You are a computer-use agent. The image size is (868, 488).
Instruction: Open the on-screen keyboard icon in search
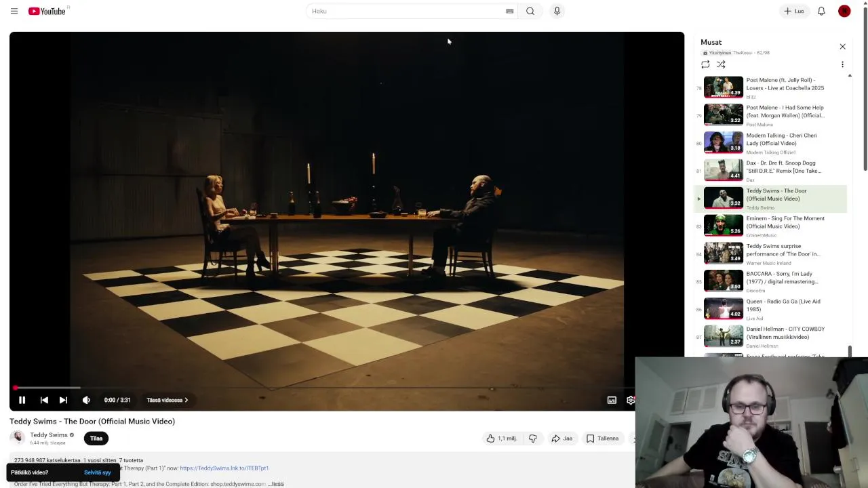tap(509, 11)
